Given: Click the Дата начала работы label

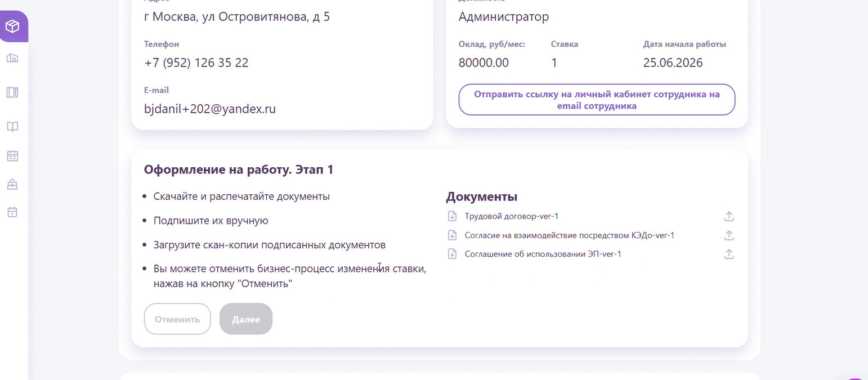Looking at the screenshot, I should (x=684, y=44).
